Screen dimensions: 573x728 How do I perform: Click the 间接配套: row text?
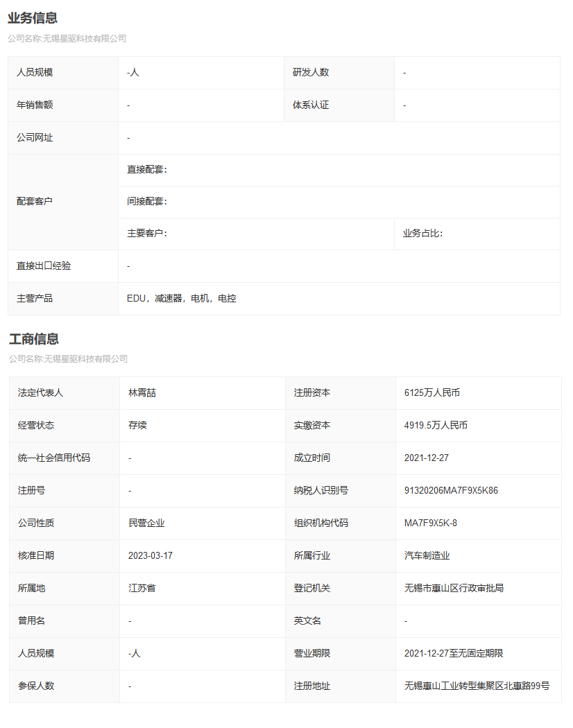(x=147, y=202)
